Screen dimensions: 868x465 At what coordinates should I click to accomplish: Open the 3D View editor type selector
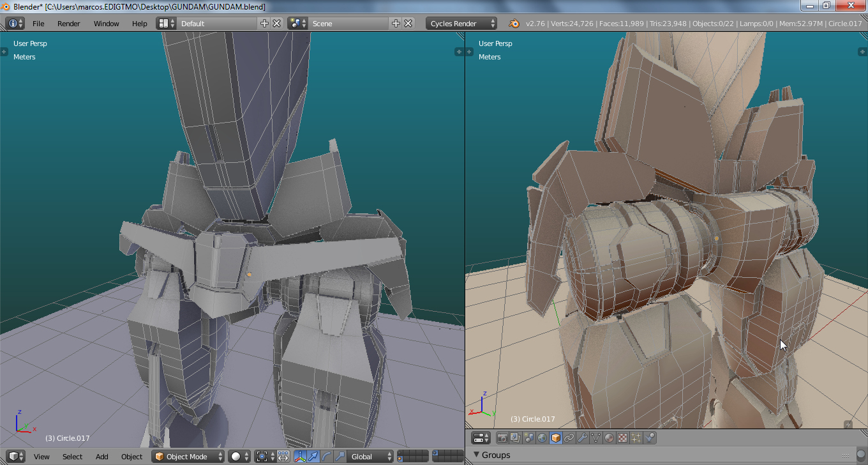(x=15, y=457)
